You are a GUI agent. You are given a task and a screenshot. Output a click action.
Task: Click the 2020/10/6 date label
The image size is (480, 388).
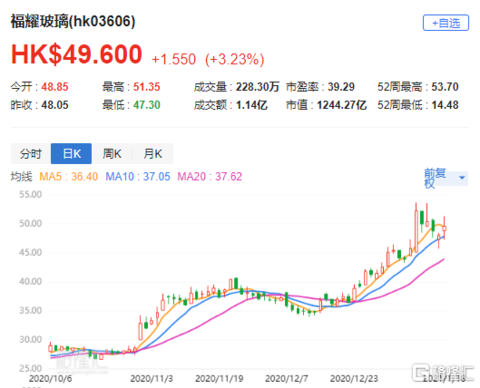tap(50, 379)
